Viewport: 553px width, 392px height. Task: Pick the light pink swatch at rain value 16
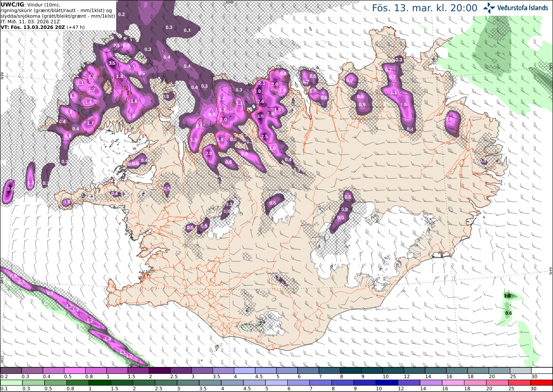coord(454,383)
